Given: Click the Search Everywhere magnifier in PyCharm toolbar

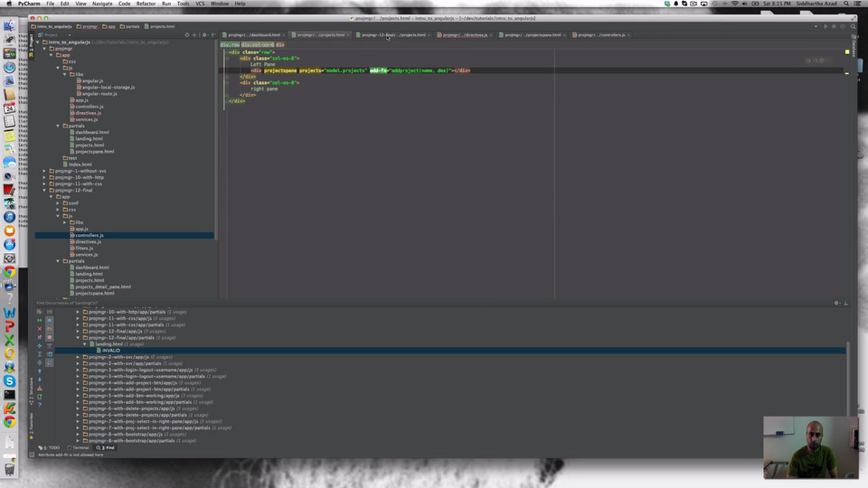Looking at the screenshot, I should tap(852, 26).
